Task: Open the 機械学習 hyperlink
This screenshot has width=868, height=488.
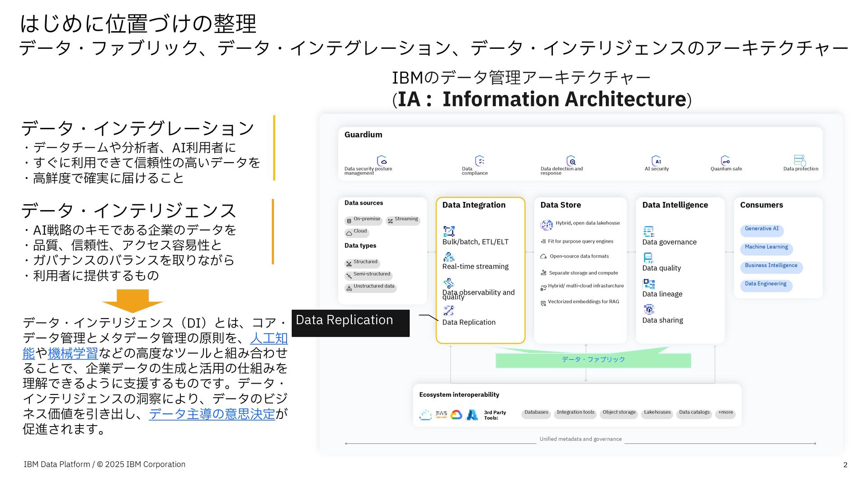Action: click(x=73, y=353)
